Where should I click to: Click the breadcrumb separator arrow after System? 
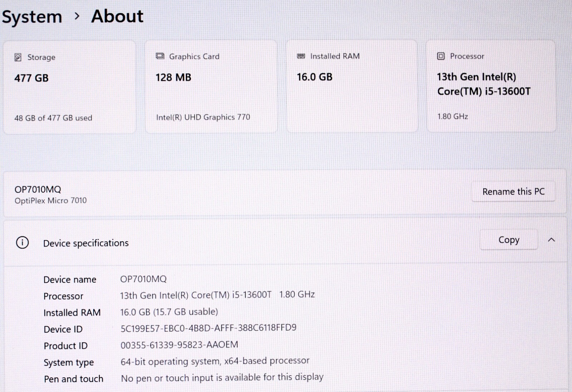pyautogui.click(x=77, y=16)
